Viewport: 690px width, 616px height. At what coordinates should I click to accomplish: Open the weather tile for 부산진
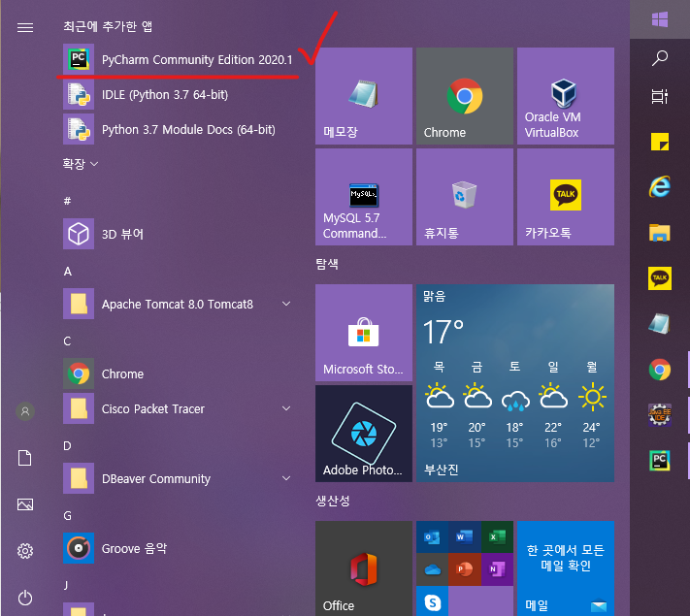(515, 383)
